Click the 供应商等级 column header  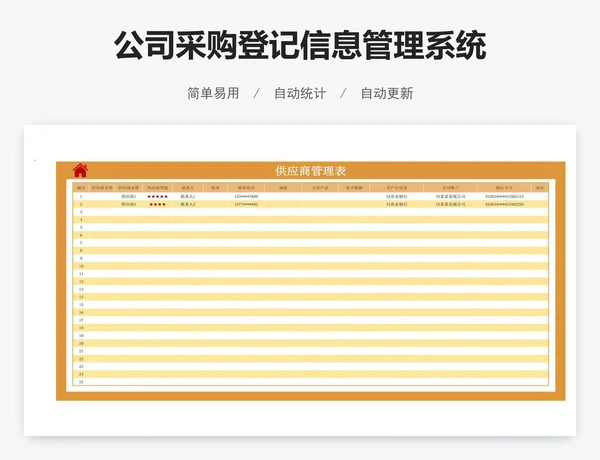click(157, 187)
